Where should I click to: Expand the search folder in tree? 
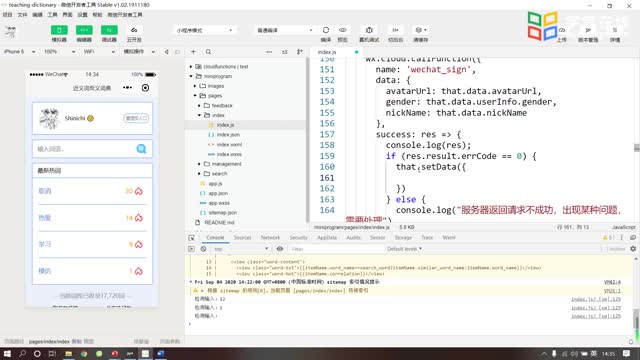[x=199, y=174]
